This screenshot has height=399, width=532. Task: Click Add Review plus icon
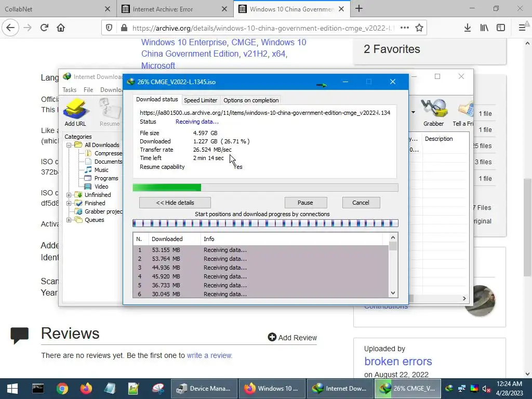pos(272,337)
